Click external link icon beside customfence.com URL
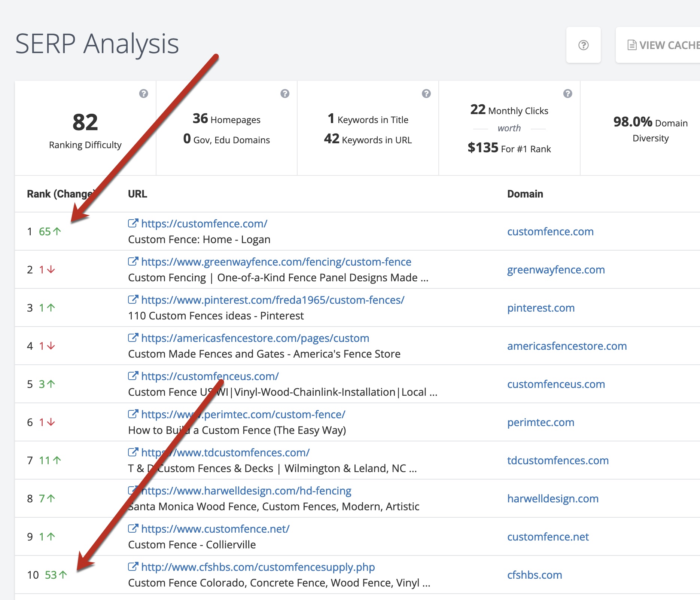Image resolution: width=700 pixels, height=600 pixels. 133,223
